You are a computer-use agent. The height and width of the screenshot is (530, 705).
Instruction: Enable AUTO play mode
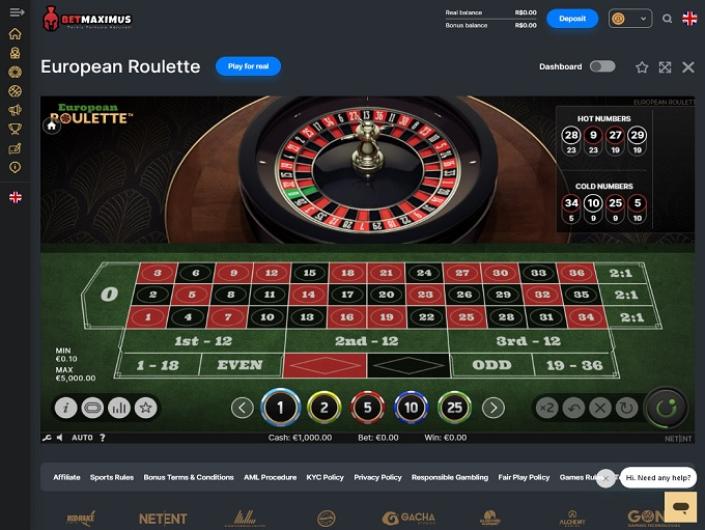coord(82,437)
